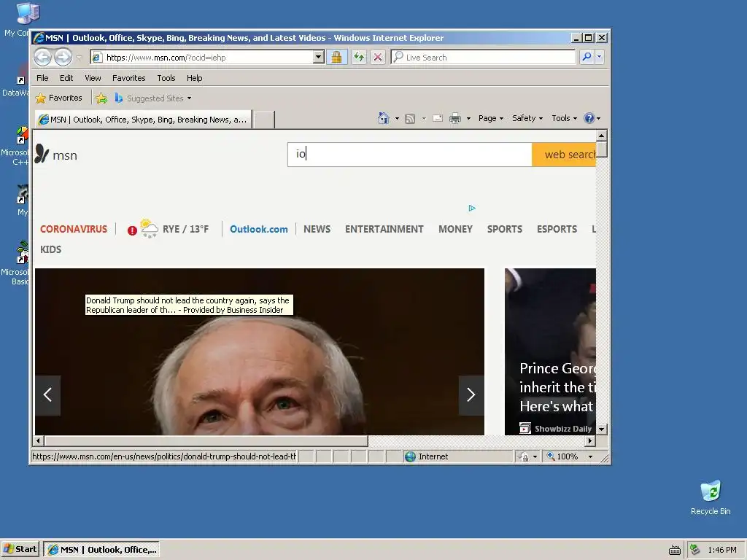The height and width of the screenshot is (560, 747).
Task: Open the Tools command bar menu
Action: pos(564,118)
